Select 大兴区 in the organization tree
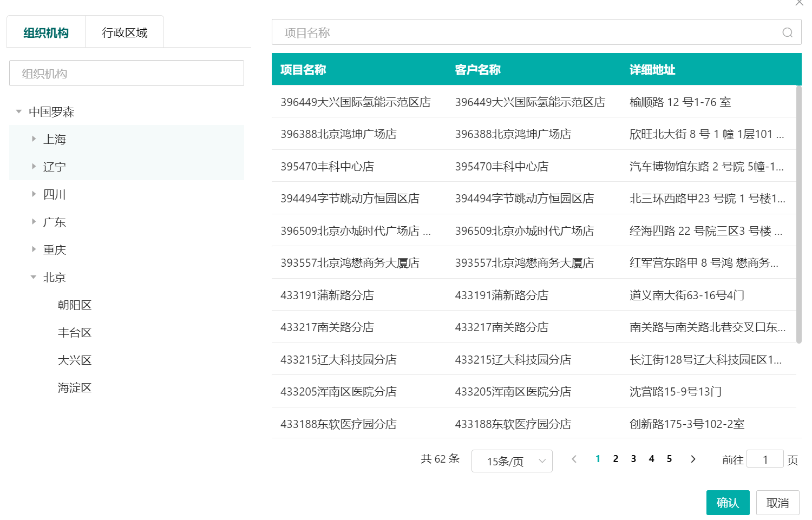 [75, 360]
